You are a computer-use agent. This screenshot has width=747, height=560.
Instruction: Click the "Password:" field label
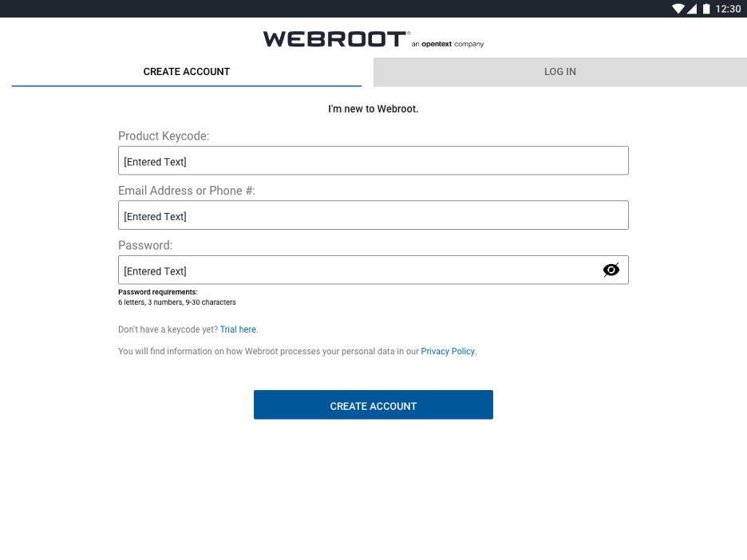point(145,245)
